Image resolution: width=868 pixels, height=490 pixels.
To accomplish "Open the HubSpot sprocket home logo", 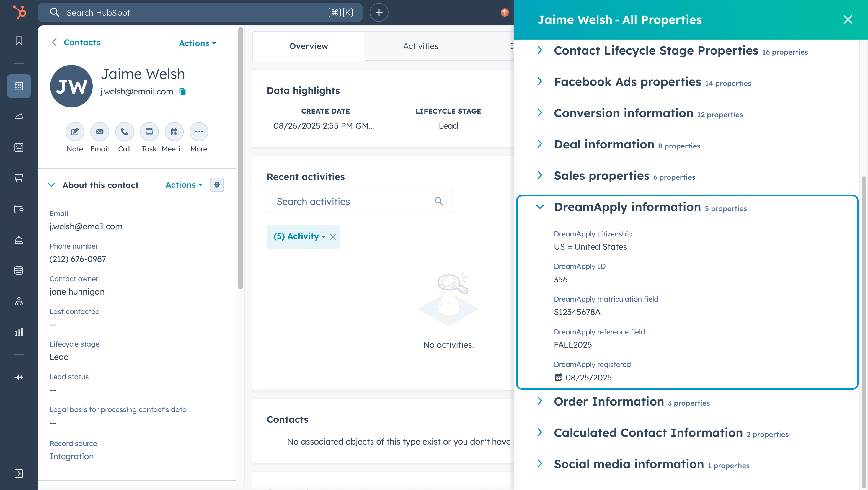I will 19,12.
